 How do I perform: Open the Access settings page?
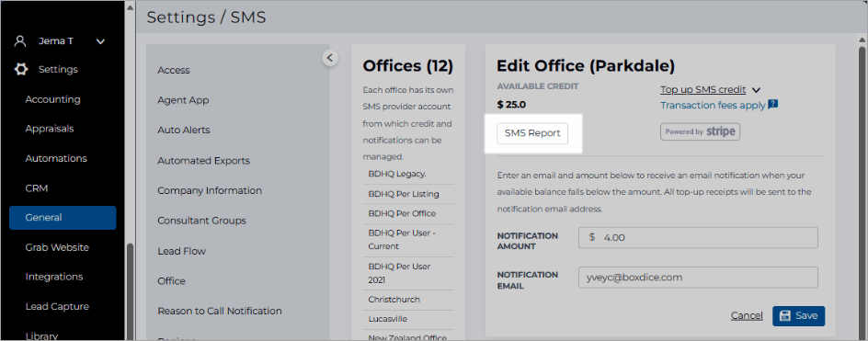(x=173, y=70)
